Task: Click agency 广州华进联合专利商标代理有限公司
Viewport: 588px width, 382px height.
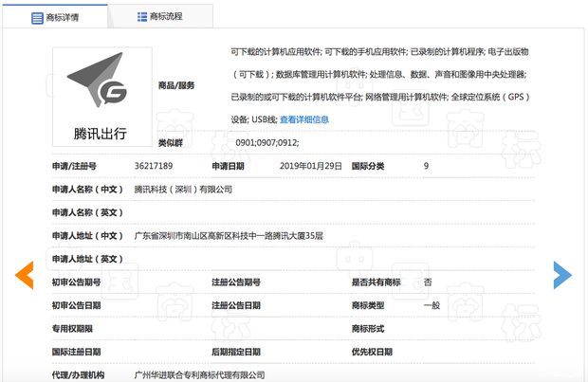Action: 199,375
